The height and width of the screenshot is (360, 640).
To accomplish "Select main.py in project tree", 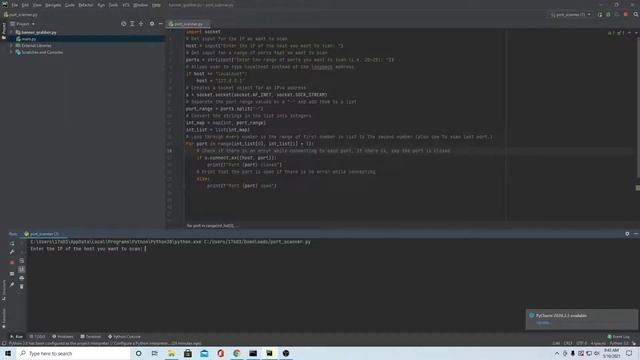I will point(29,39).
